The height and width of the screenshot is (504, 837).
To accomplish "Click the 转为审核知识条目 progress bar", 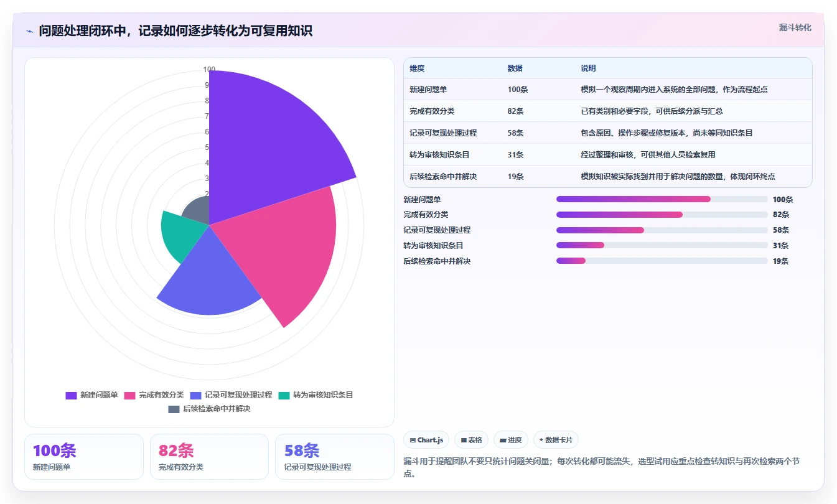I will click(x=662, y=245).
